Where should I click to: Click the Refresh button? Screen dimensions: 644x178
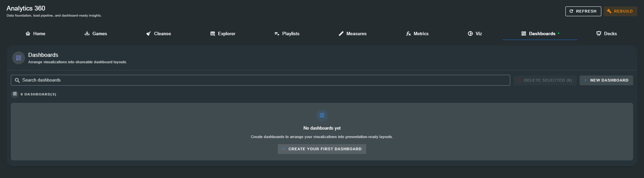click(x=583, y=11)
